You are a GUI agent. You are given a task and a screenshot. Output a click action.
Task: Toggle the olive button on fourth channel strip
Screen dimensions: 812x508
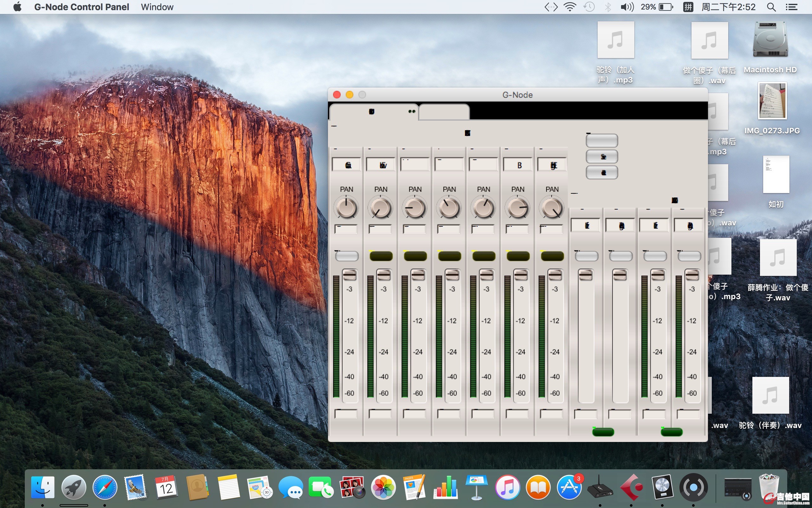449,256
